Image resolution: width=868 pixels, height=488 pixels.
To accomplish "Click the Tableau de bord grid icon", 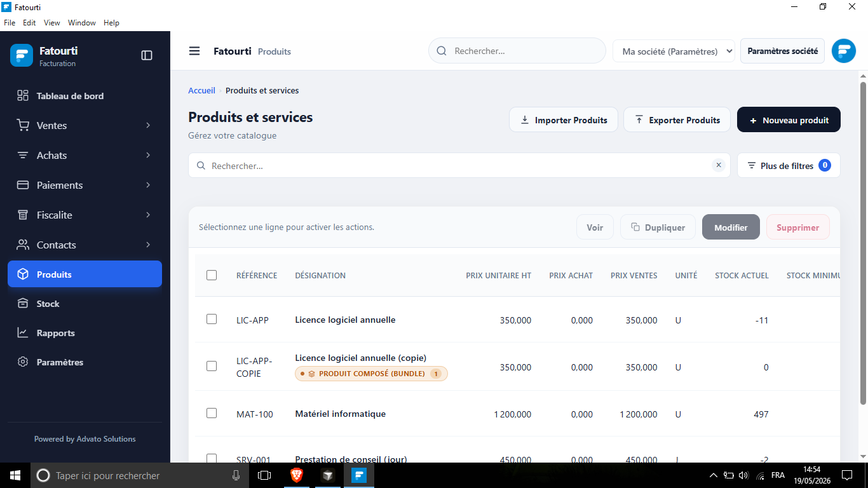I will point(23,95).
